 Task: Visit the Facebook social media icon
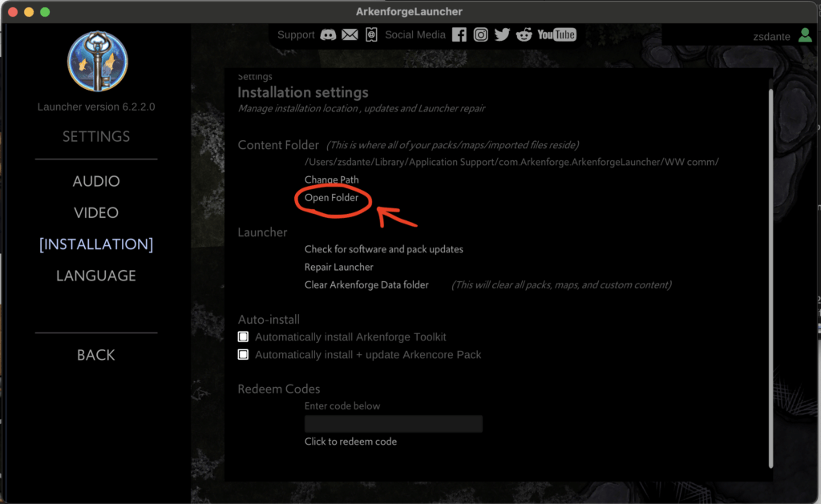(459, 34)
